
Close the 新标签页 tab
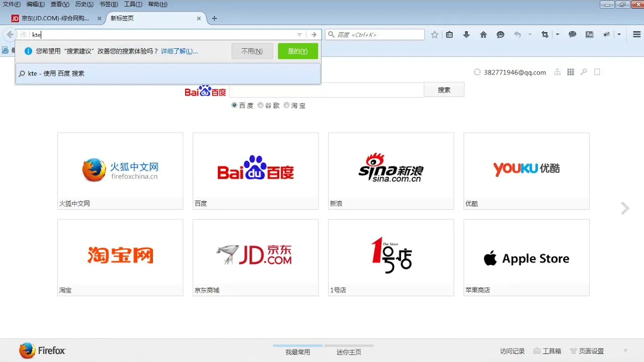199,18
